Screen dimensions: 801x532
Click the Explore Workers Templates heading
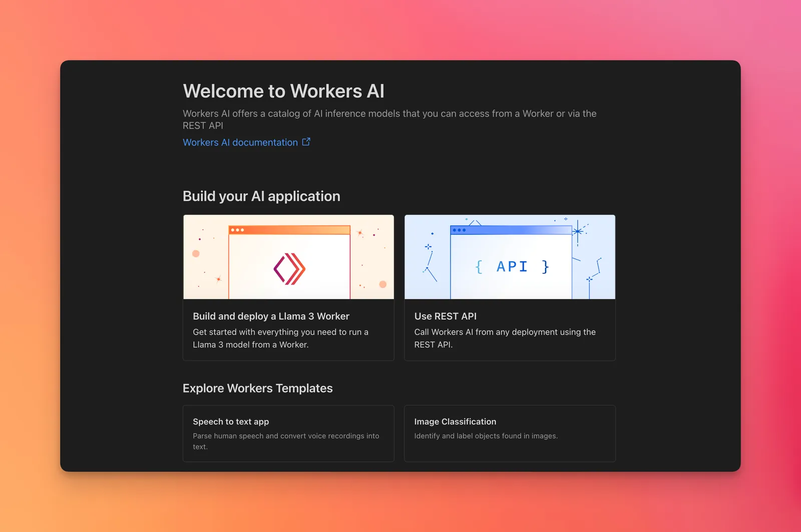(x=257, y=388)
